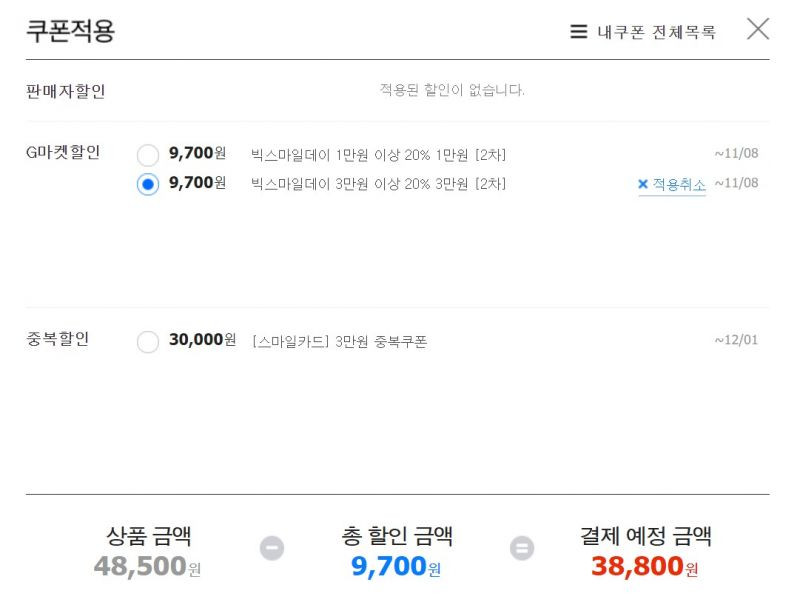The image size is (800, 605).
Task: Click the 상품 금액 48,500원 value
Action: [147, 566]
